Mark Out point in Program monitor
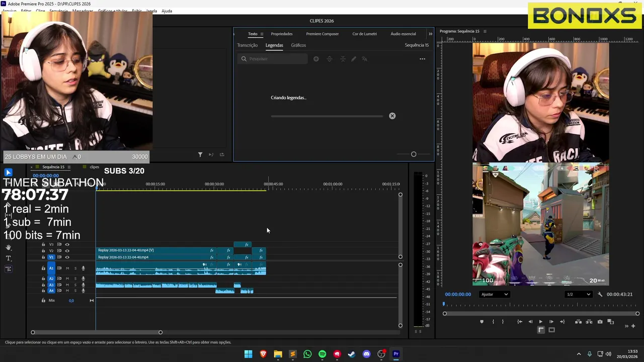The width and height of the screenshot is (644, 362). pos(503,322)
